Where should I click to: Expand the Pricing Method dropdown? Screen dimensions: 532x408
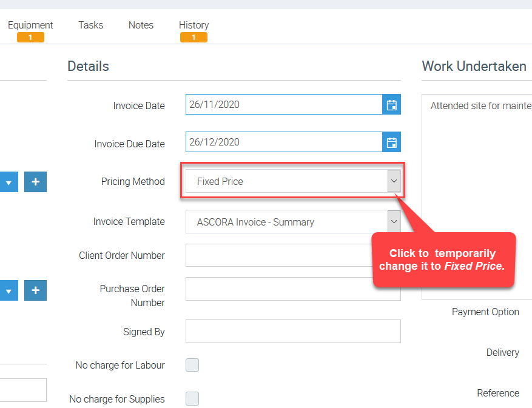(x=394, y=181)
